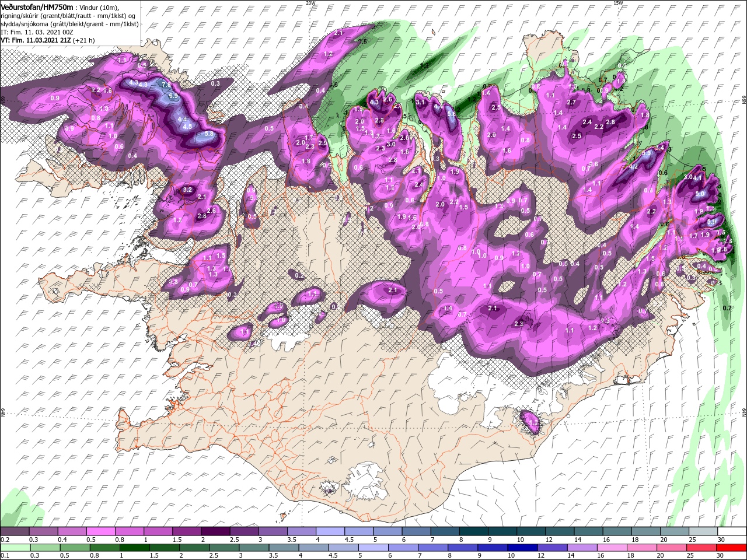Pick the light lavender 4 swatch in upper legend
The image size is (747, 560).
tap(330, 531)
